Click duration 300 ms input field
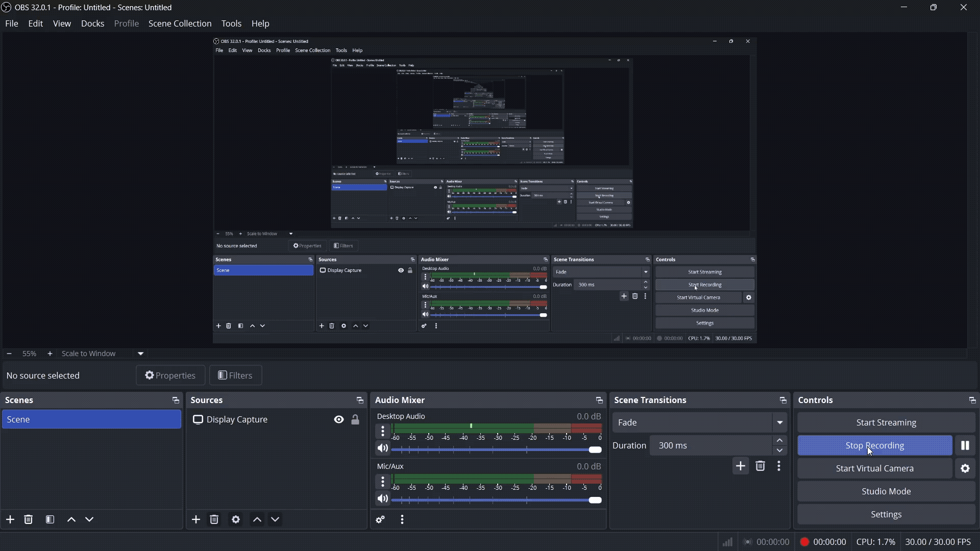980x551 pixels. pos(712,446)
